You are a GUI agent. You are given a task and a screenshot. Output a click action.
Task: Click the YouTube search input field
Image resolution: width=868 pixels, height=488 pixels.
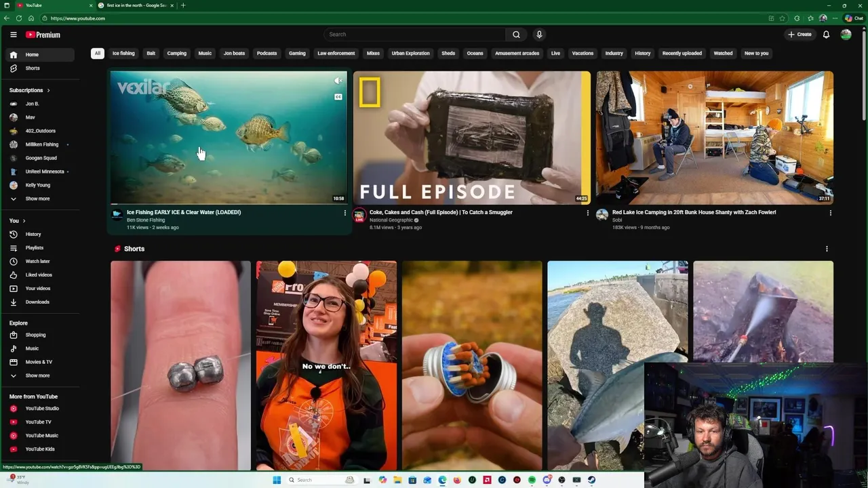click(414, 35)
